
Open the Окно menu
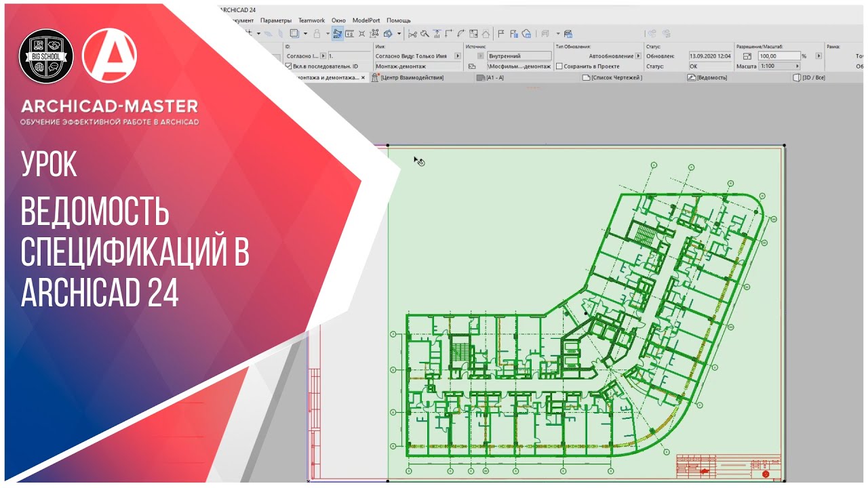pos(338,20)
